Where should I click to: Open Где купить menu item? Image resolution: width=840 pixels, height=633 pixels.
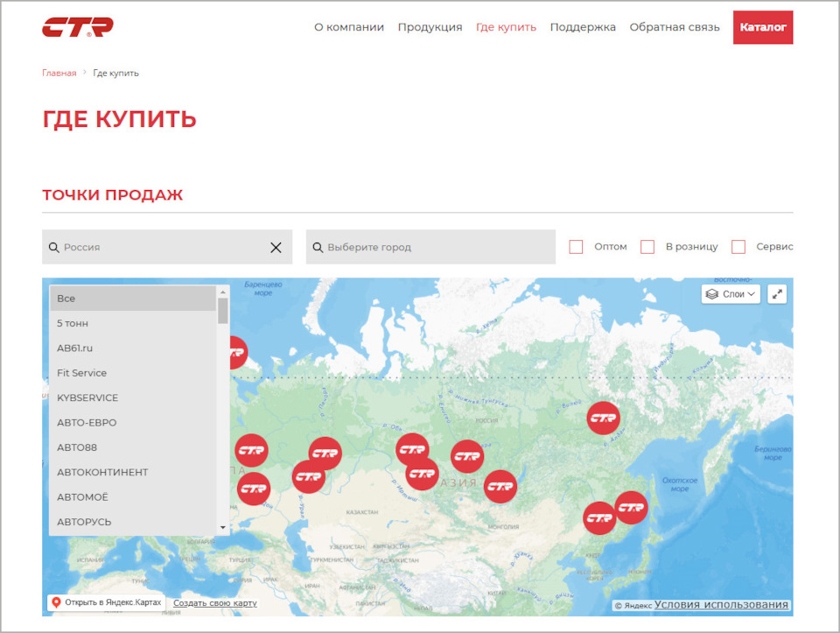coord(506,27)
